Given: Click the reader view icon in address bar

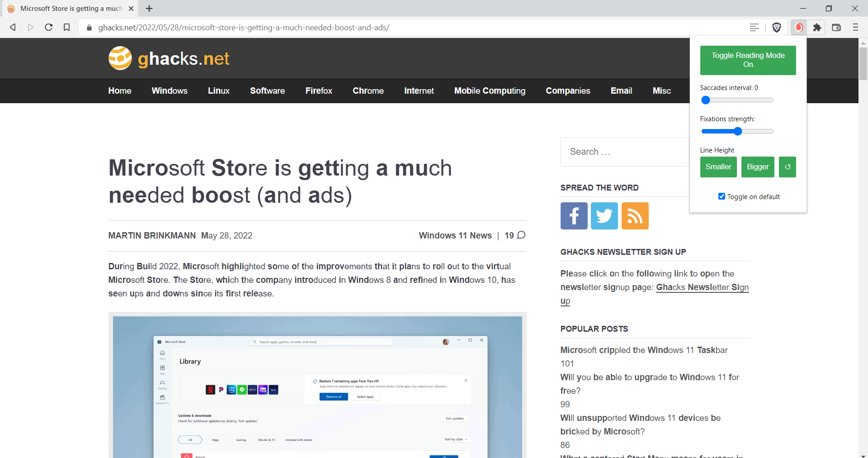Looking at the screenshot, I should 754,28.
